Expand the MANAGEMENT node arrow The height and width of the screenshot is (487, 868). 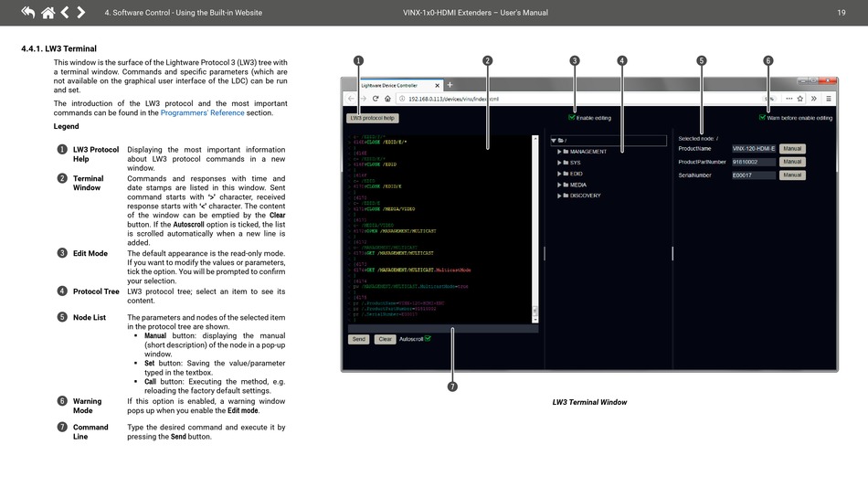[x=559, y=152]
